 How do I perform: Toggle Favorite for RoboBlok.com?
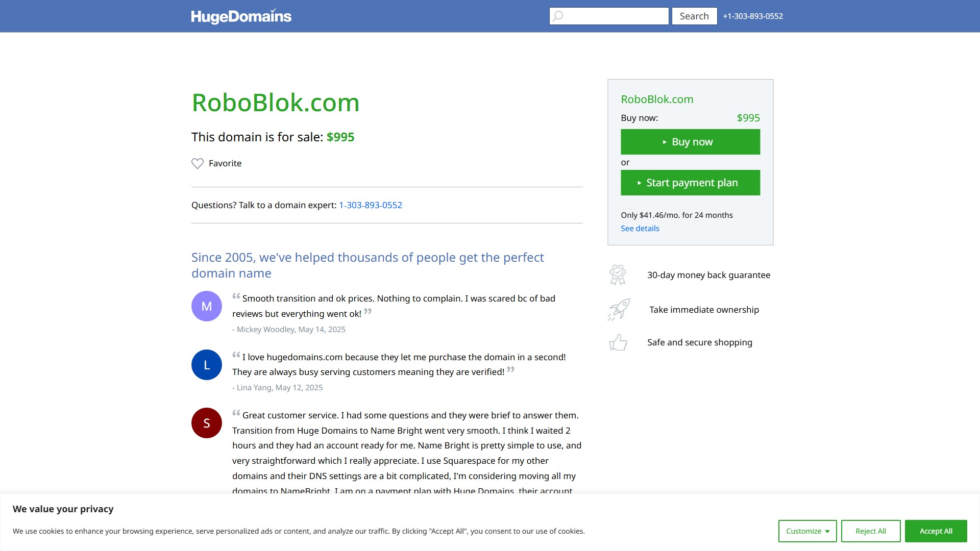pyautogui.click(x=216, y=163)
